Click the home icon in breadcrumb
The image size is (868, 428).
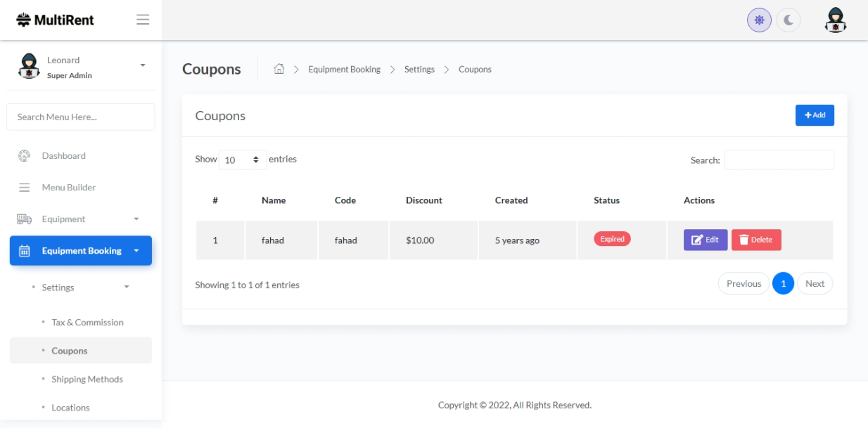pos(279,69)
